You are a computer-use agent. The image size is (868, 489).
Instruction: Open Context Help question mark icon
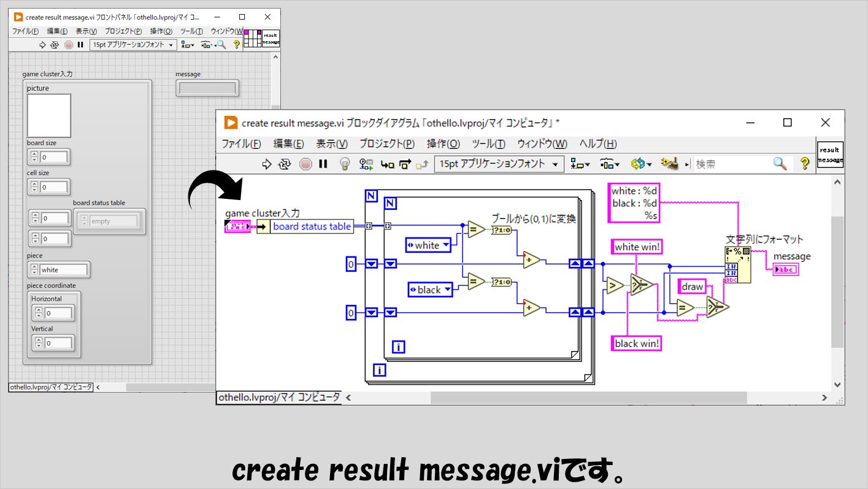point(804,164)
